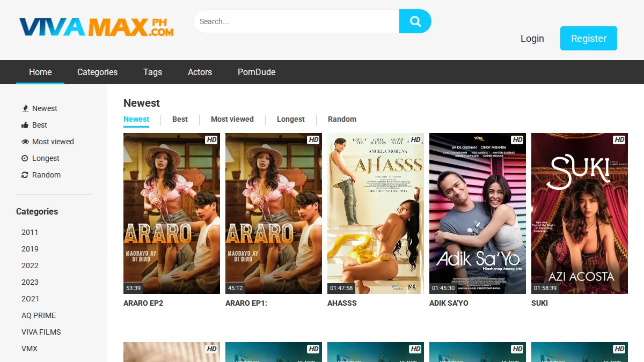The width and height of the screenshot is (644, 362).
Task: Click the flame icon beside sidebar Newest
Action: pos(25,108)
